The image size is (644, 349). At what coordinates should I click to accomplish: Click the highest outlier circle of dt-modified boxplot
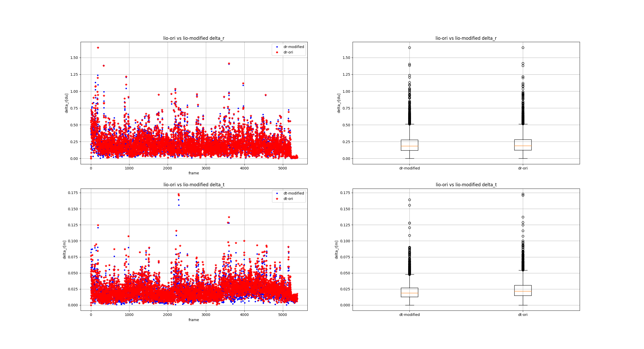(x=409, y=200)
